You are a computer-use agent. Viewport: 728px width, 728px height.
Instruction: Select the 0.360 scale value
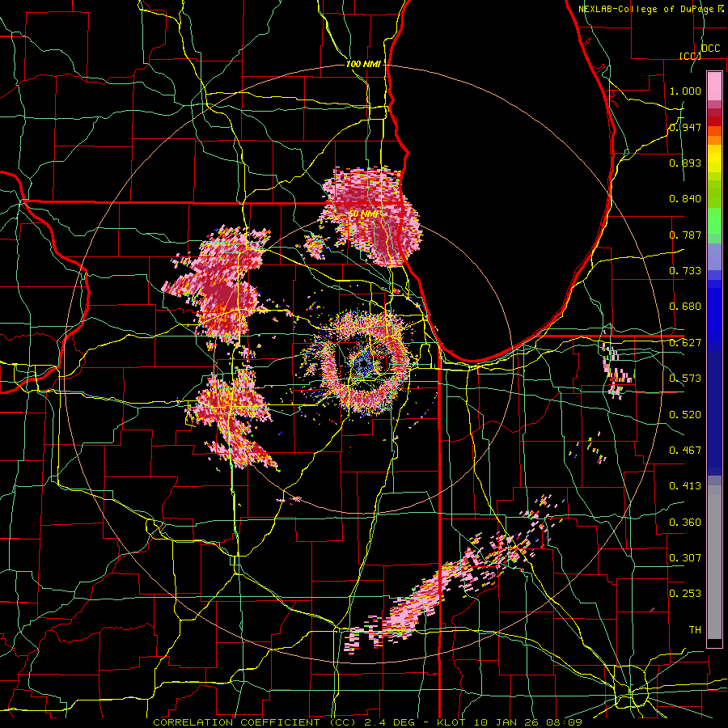pos(685,523)
